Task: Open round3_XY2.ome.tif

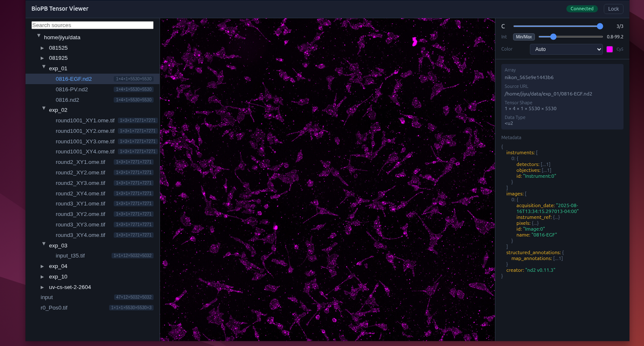Action: pos(93,214)
